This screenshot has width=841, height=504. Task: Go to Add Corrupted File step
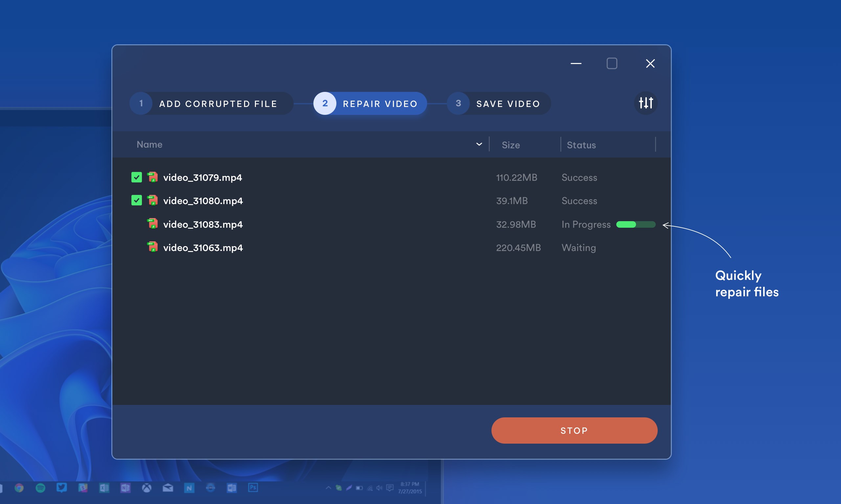[x=218, y=104]
